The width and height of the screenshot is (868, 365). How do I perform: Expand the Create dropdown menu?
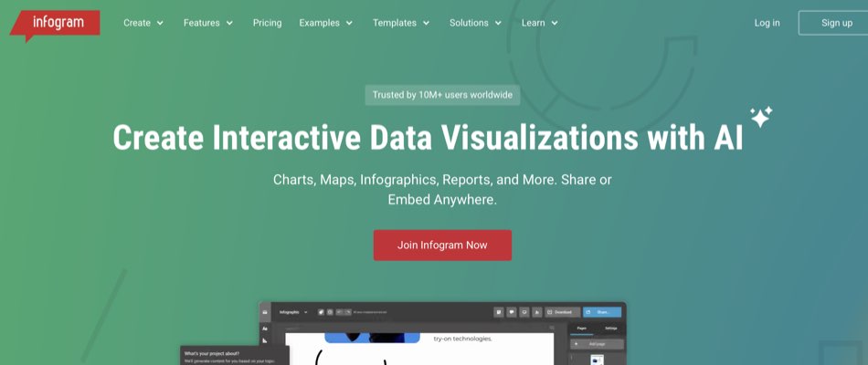click(143, 23)
